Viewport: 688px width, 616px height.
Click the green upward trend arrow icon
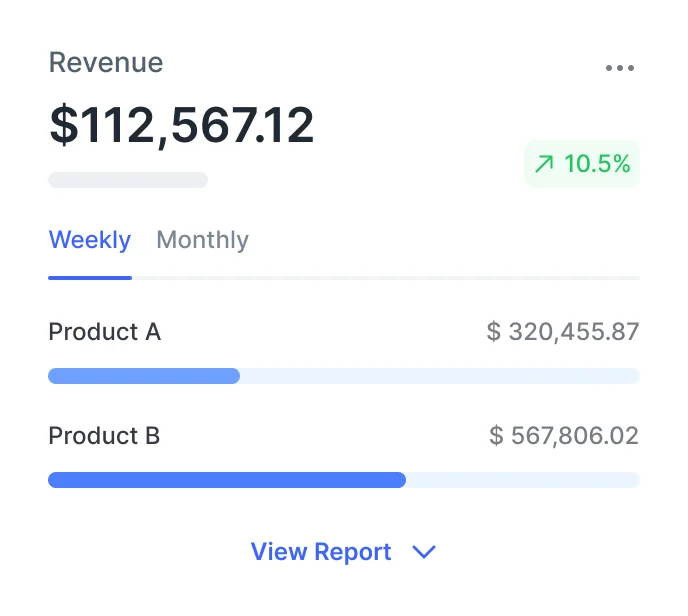pos(543,165)
